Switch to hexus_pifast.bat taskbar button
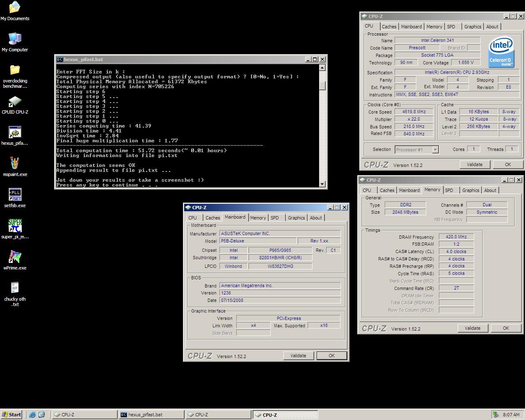525x420 pixels. point(151,415)
